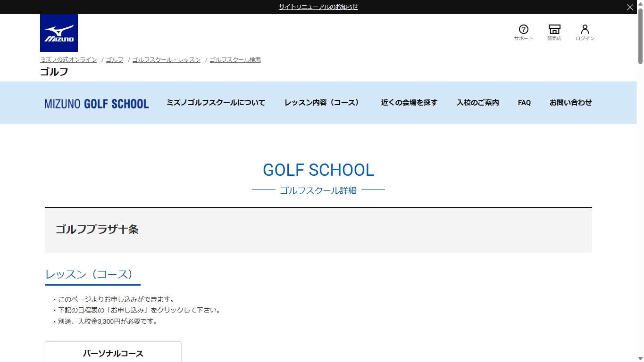
Task: Open レッスン内容（コース） menu item
Action: tap(323, 103)
